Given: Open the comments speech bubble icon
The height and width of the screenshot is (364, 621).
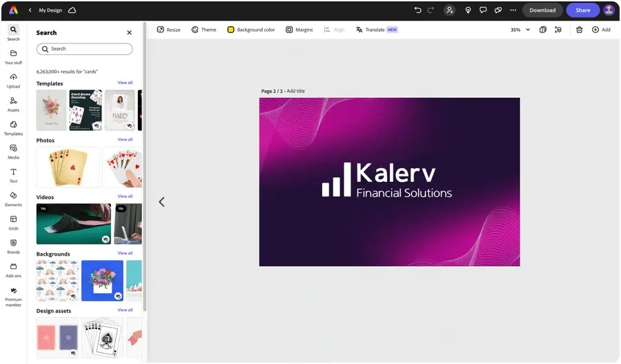Looking at the screenshot, I should pos(483,10).
